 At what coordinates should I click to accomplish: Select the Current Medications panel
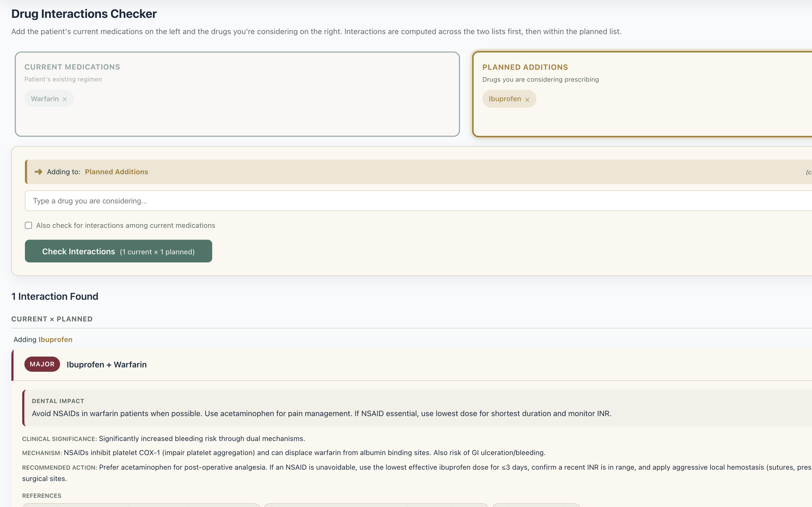(237, 94)
